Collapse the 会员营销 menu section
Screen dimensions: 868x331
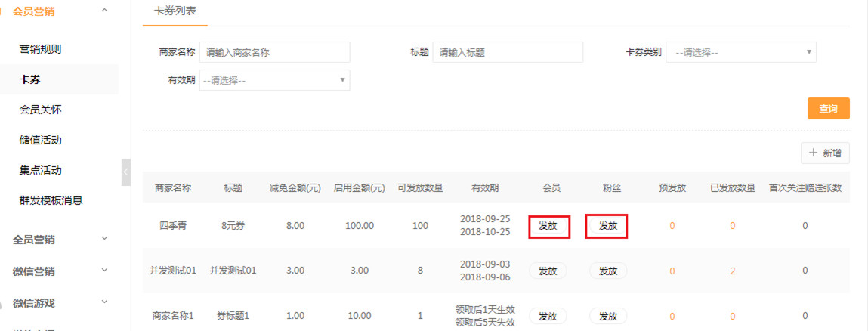104,11
